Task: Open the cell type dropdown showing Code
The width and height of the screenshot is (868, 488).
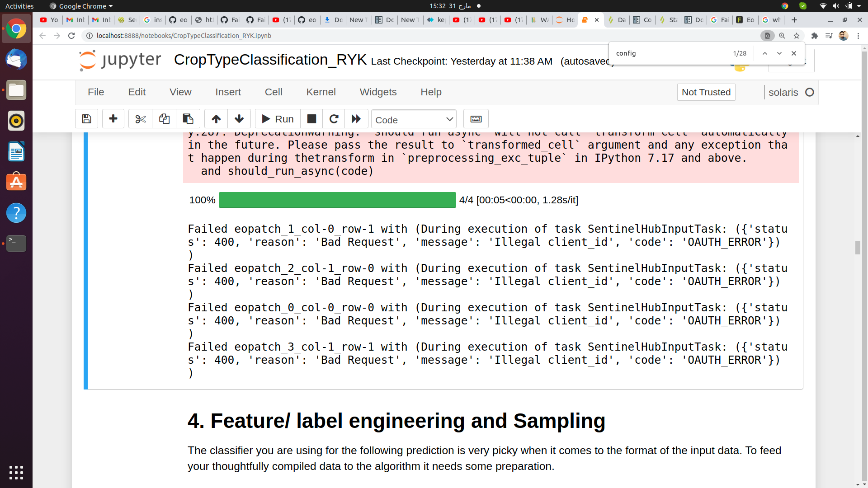Action: [413, 119]
